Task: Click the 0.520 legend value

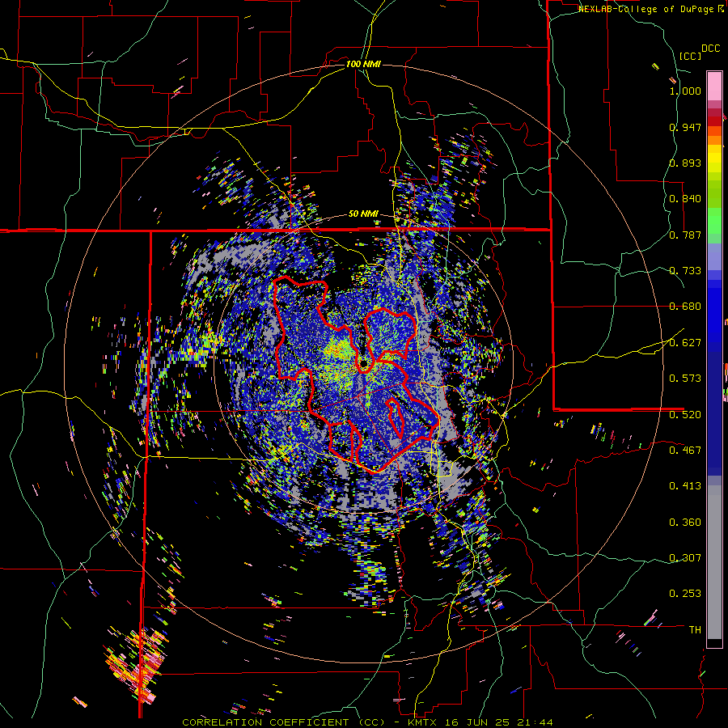Action: (685, 414)
